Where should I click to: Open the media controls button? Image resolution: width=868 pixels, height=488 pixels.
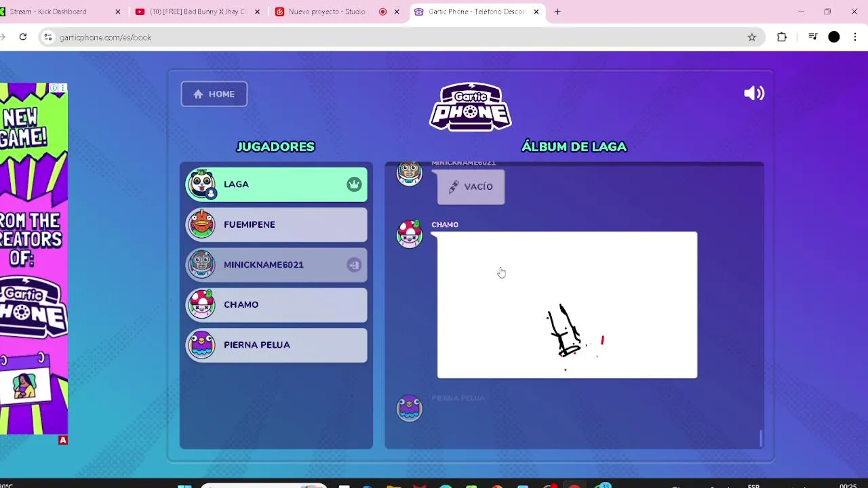coord(812,37)
